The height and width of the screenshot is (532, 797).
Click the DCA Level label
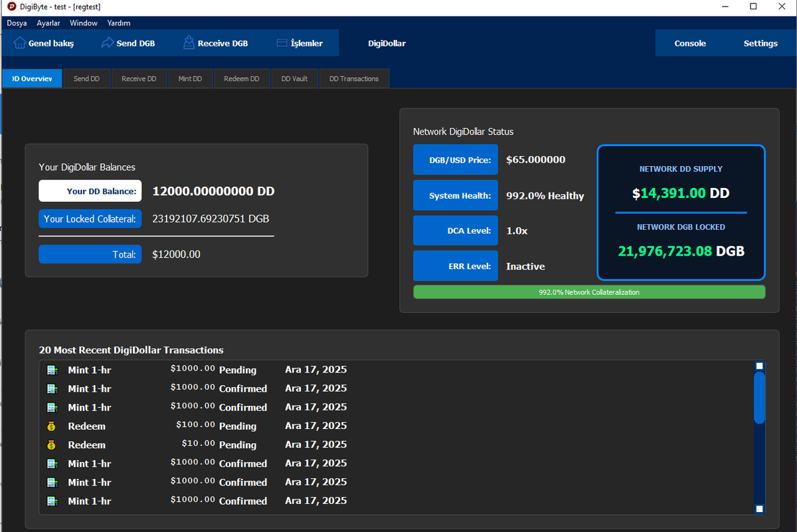pyautogui.click(x=455, y=230)
